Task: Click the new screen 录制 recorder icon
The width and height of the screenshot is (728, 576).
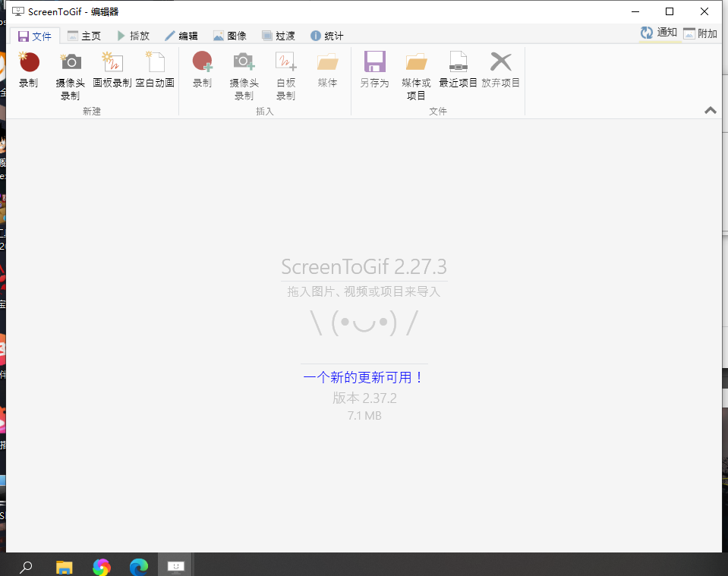Action: pyautogui.click(x=29, y=62)
